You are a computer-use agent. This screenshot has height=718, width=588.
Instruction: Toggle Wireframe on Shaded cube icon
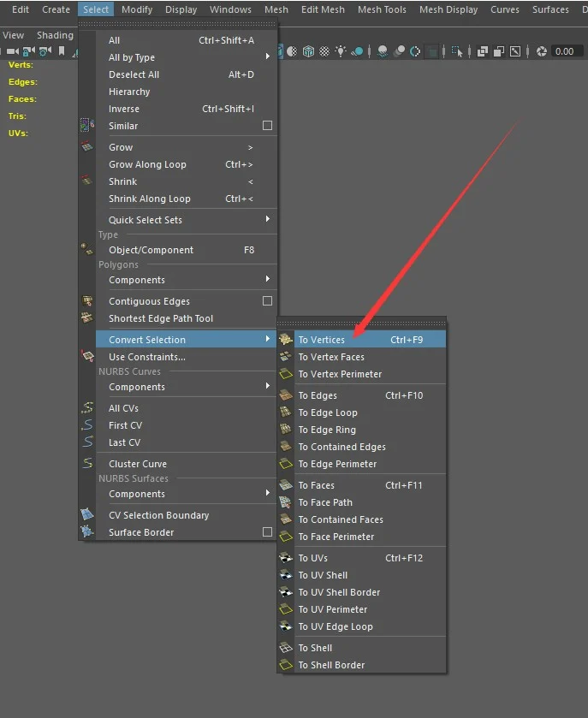pyautogui.click(x=309, y=51)
